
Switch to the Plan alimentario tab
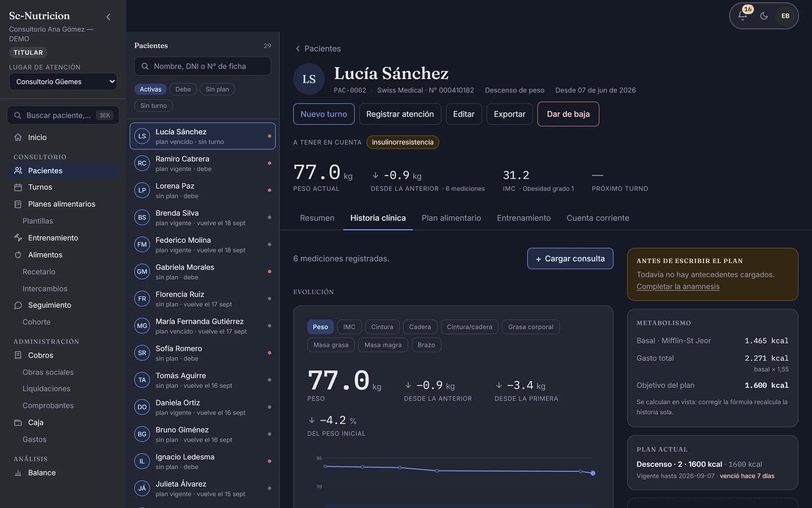(451, 218)
